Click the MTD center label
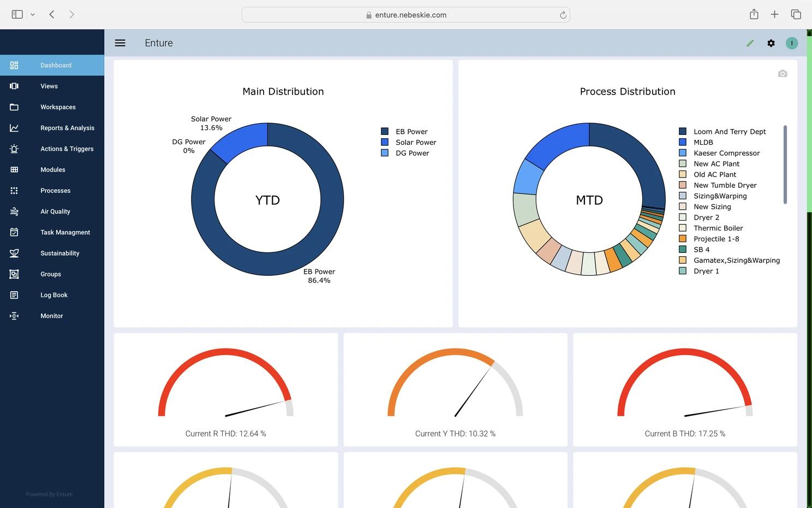Viewport: 812px width, 508px height. pos(589,200)
